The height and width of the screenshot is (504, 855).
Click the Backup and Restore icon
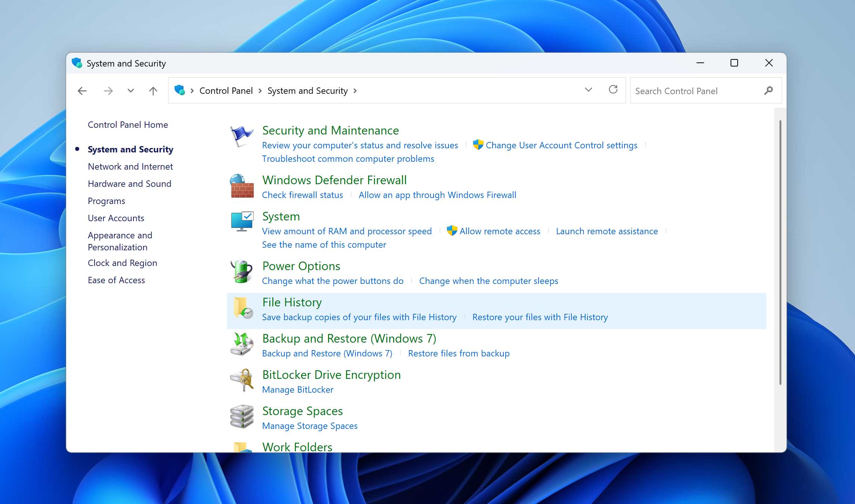pos(241,344)
